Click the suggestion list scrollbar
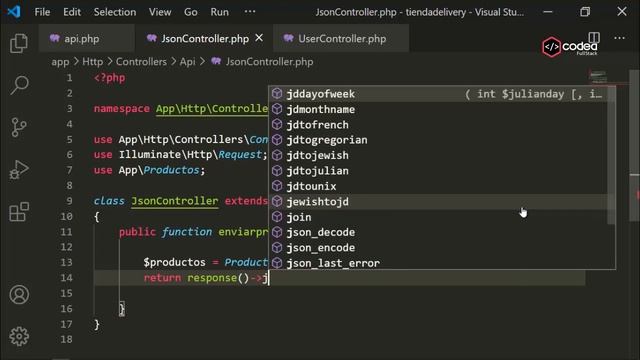640x360 pixels. tap(611, 155)
